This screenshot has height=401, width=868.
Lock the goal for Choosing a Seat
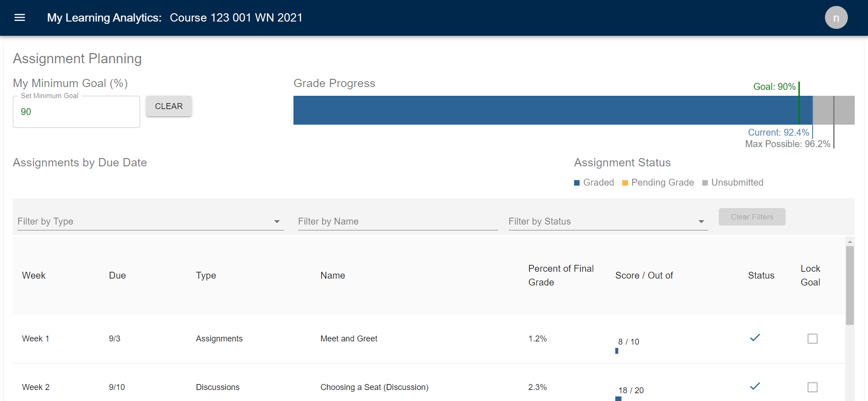coord(813,387)
